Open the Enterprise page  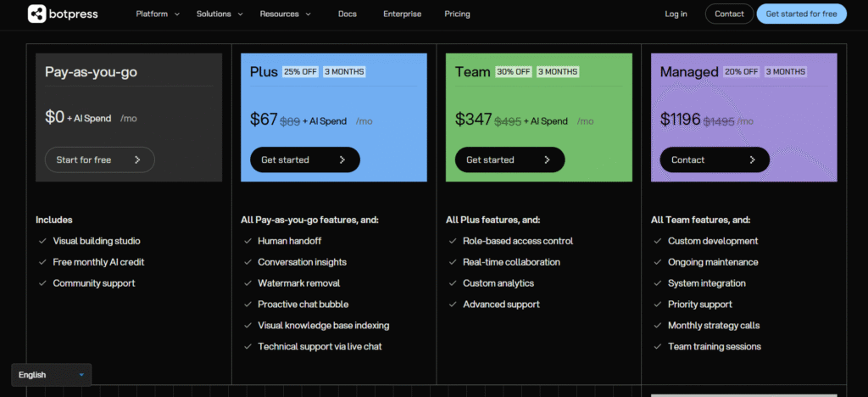pyautogui.click(x=403, y=14)
